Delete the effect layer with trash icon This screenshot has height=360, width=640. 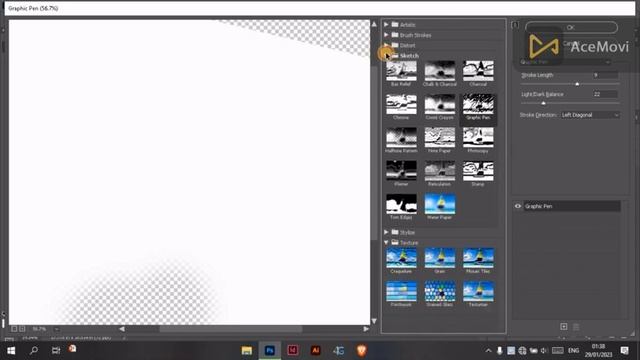[576, 327]
